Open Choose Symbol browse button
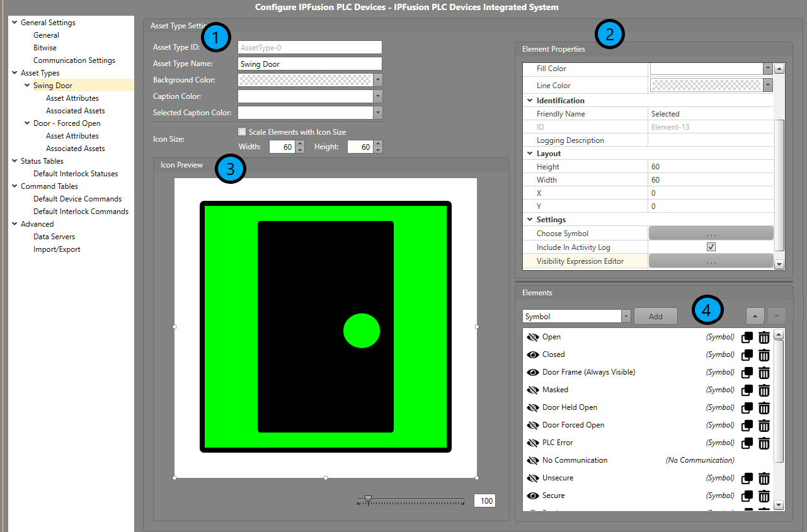The height and width of the screenshot is (532, 807). (x=711, y=234)
